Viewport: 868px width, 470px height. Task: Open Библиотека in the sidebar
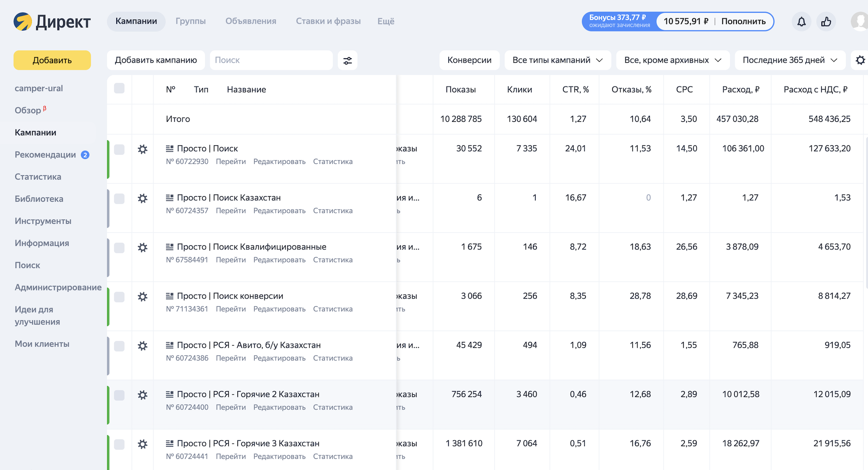(x=39, y=199)
